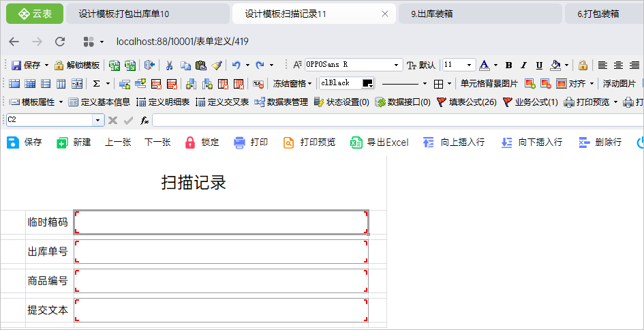Click 状态设置(0) button
This screenshot has width=644, height=330.
341,102
